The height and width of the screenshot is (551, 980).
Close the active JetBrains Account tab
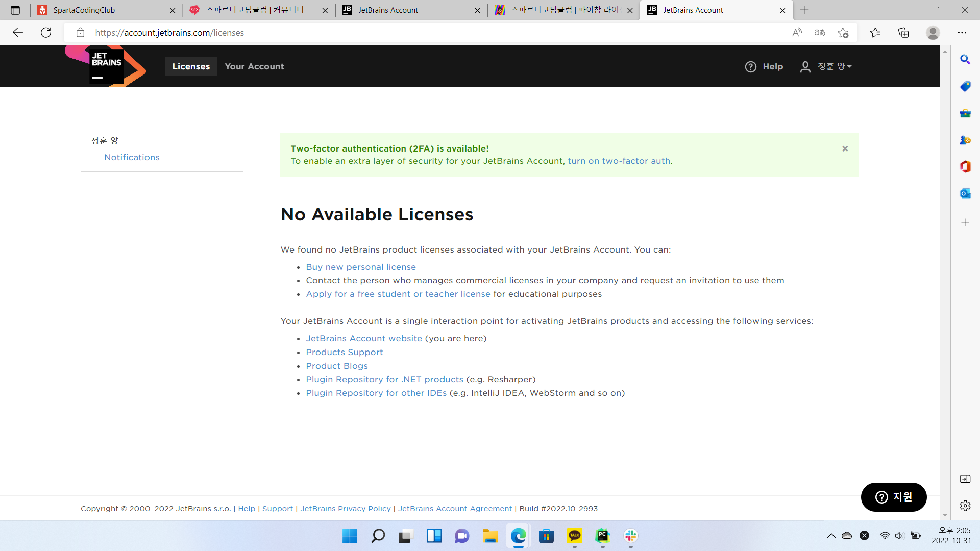[x=782, y=10]
